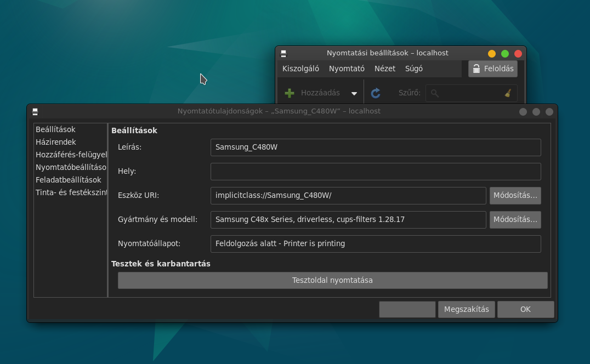Click the Gyártmány és modell field
The width and height of the screenshot is (590, 364).
[348, 220]
